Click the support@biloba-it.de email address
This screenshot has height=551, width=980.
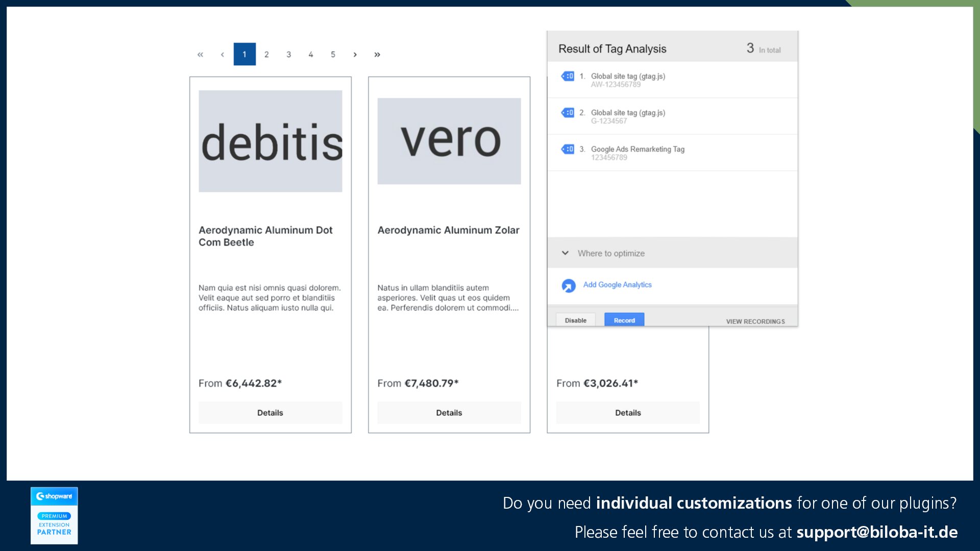point(877,532)
